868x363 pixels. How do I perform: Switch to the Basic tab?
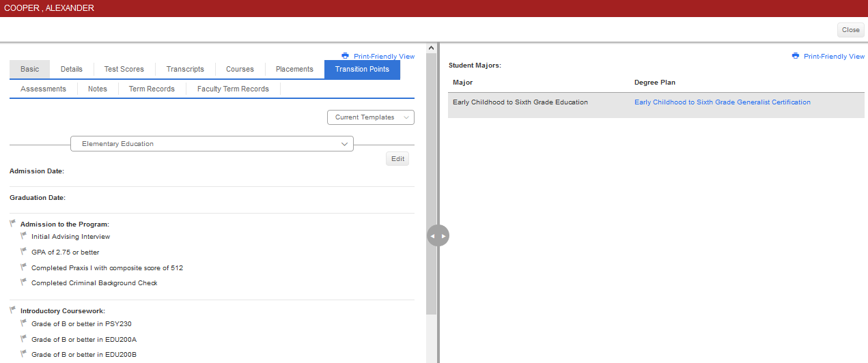click(x=30, y=69)
